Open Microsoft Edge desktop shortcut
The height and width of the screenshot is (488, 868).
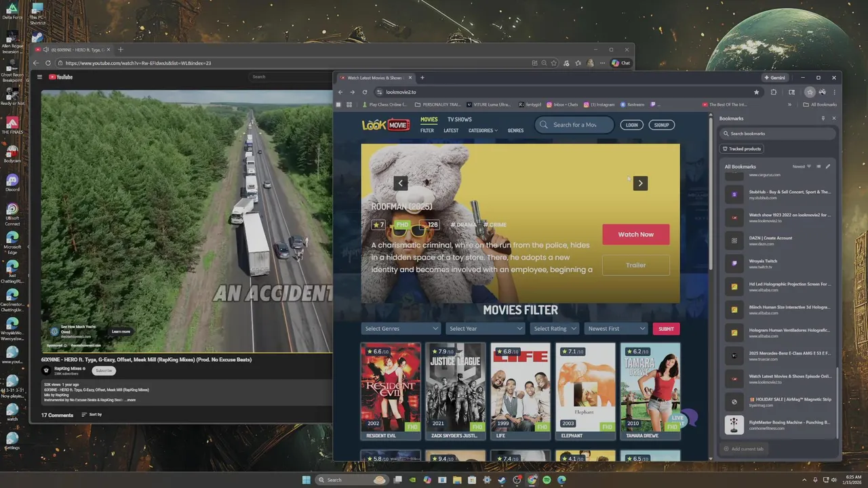coord(12,243)
